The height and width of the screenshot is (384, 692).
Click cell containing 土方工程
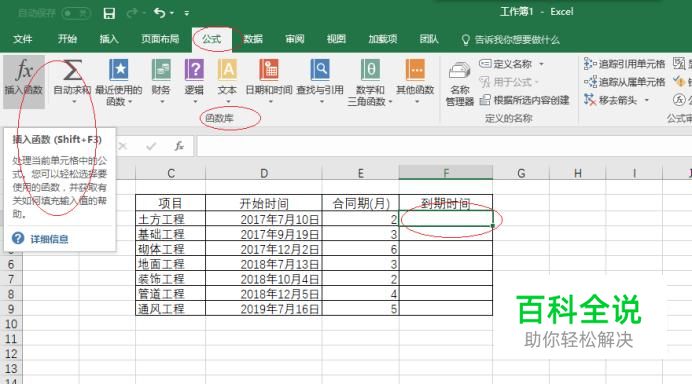pyautogui.click(x=170, y=219)
